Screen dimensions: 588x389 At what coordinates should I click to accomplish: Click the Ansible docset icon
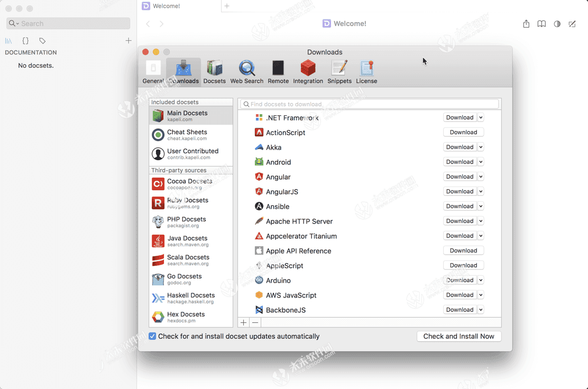tap(259, 206)
